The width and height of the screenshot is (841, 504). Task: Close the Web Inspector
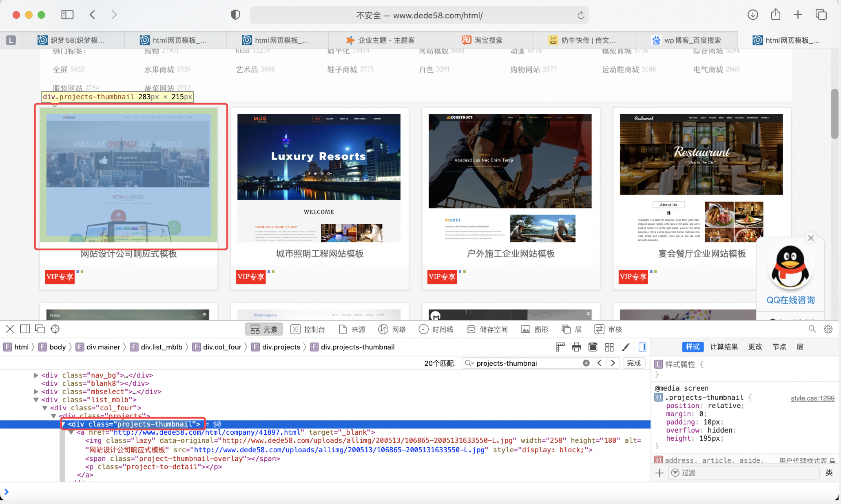10,329
